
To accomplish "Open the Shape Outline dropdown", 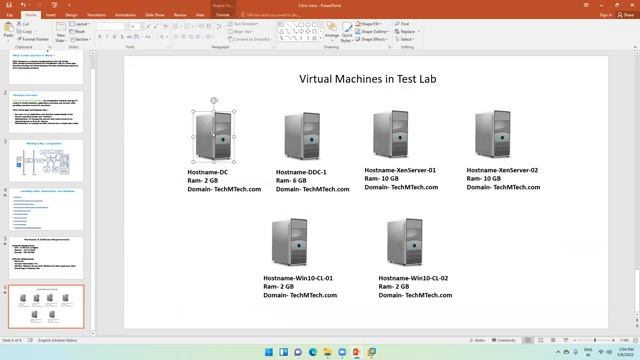I will (x=372, y=31).
